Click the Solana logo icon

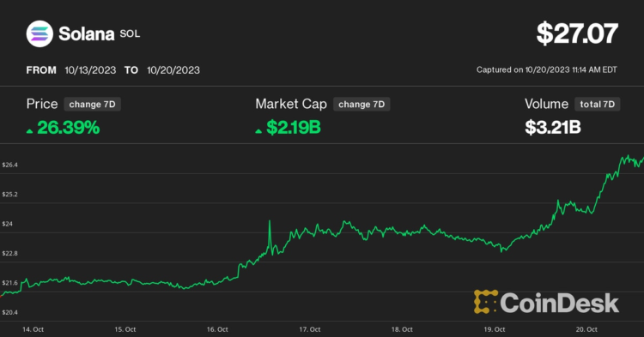(39, 33)
